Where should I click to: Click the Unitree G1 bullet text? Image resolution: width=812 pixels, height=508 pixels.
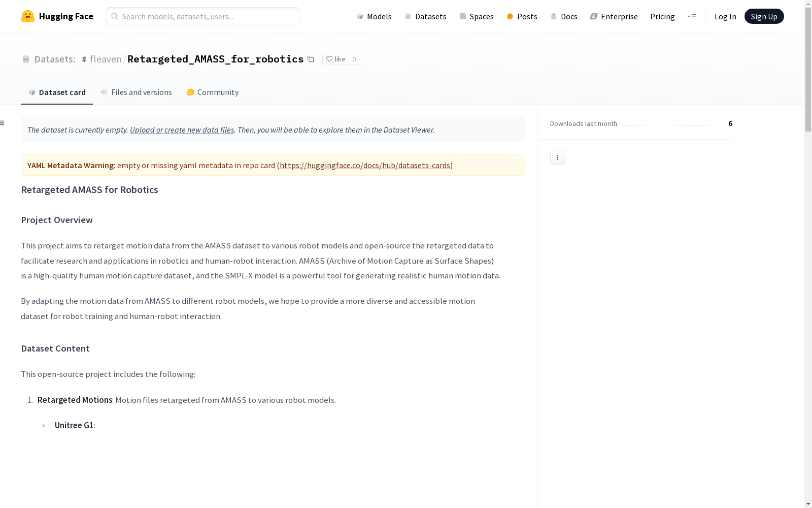click(x=74, y=425)
